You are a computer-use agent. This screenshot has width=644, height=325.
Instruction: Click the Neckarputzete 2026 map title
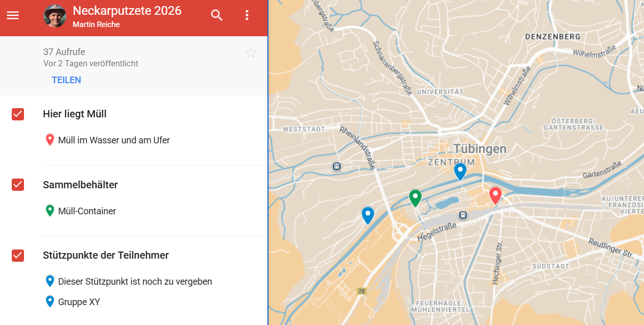point(127,10)
